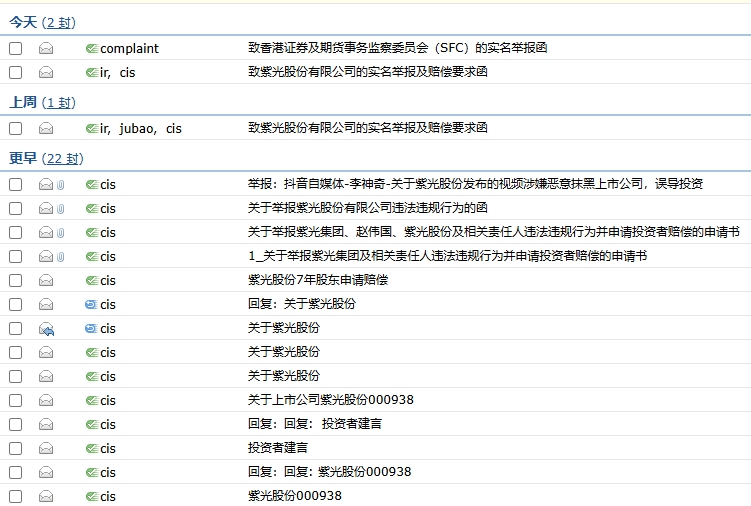The height and width of the screenshot is (506, 751).
Task: Select checkbox for 紫光股份7年股东申请赔偿
Action: point(15,280)
